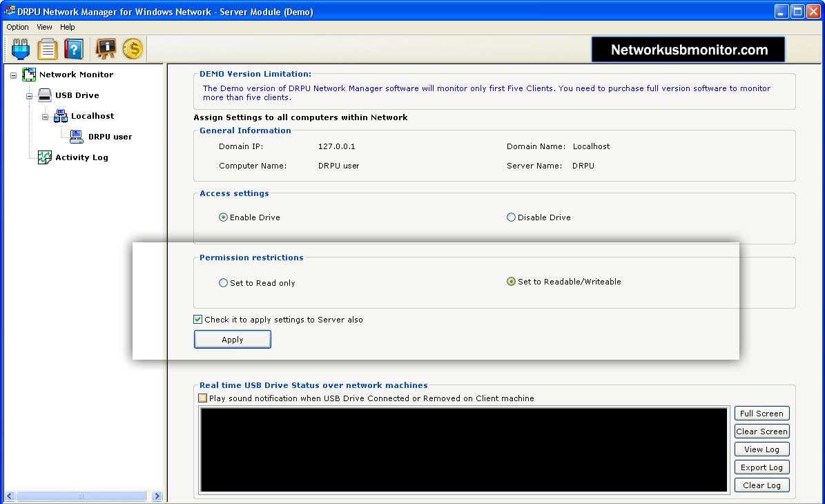Click the info board toolbar icon
825x504 pixels.
coord(106,49)
